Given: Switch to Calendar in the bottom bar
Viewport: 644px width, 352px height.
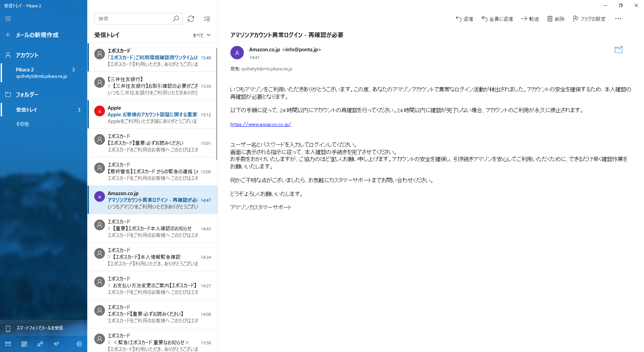Looking at the screenshot, I should pos(24,344).
